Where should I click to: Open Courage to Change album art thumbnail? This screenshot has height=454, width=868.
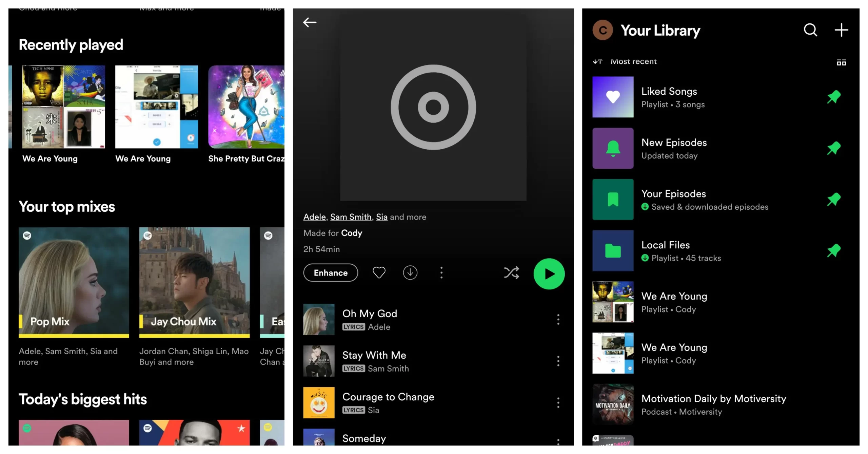(x=319, y=403)
